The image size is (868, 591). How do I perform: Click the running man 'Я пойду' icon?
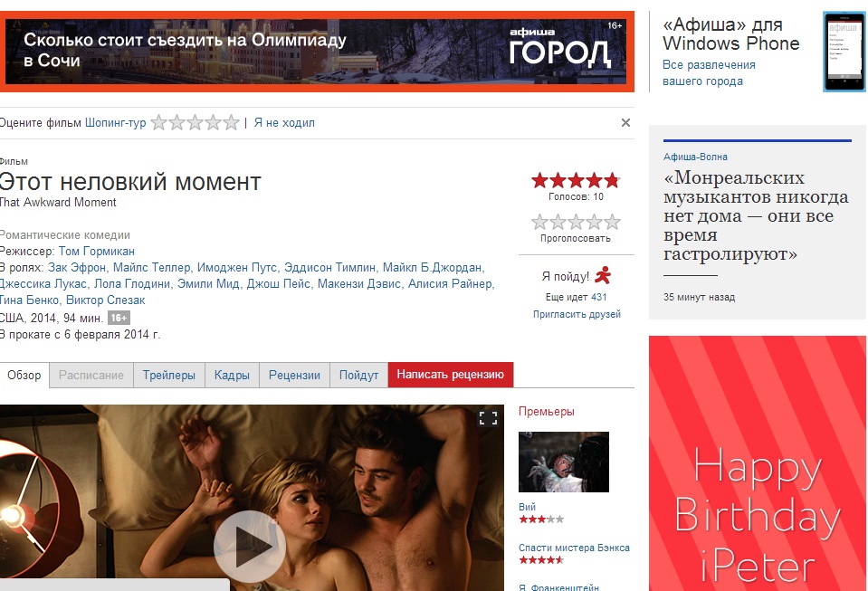(x=603, y=275)
